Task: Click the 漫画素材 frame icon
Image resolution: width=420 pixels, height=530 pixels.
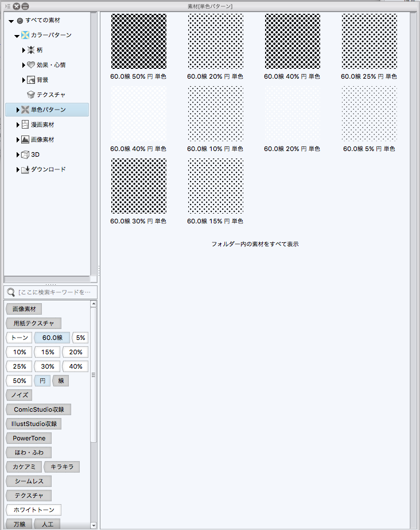Action: [x=25, y=125]
